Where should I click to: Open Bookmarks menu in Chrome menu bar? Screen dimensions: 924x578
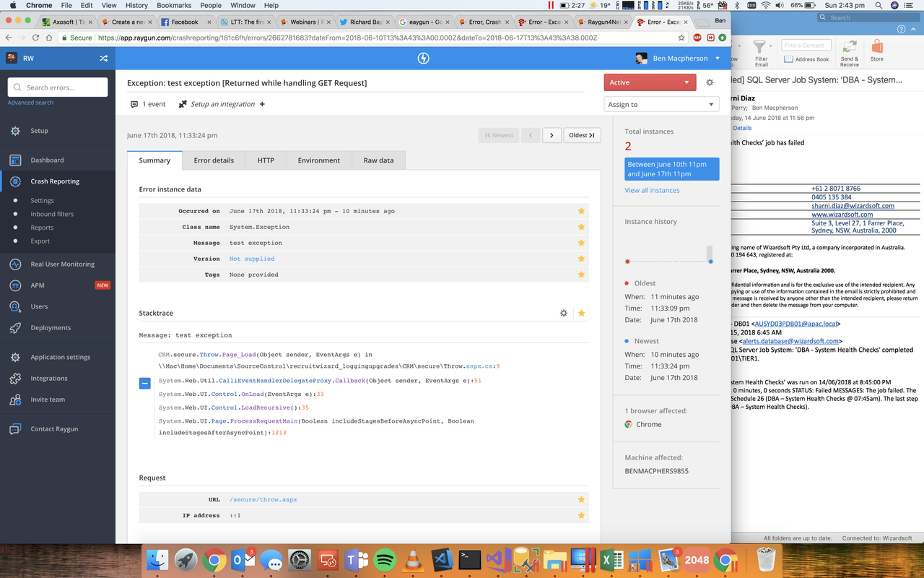tap(173, 5)
